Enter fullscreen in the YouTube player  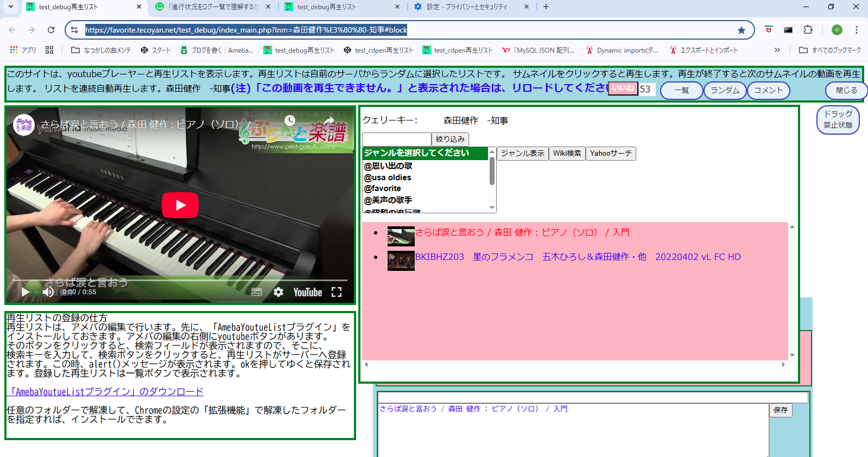tap(337, 292)
